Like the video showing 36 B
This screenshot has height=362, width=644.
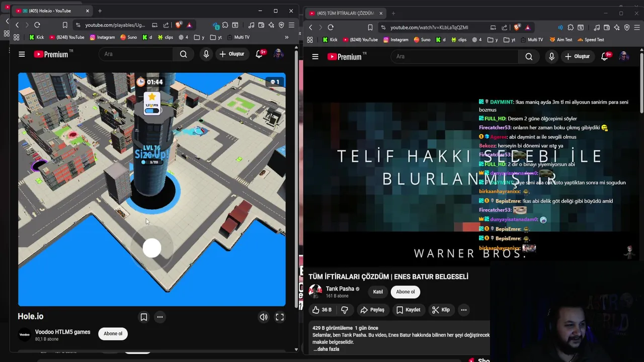pyautogui.click(x=322, y=310)
